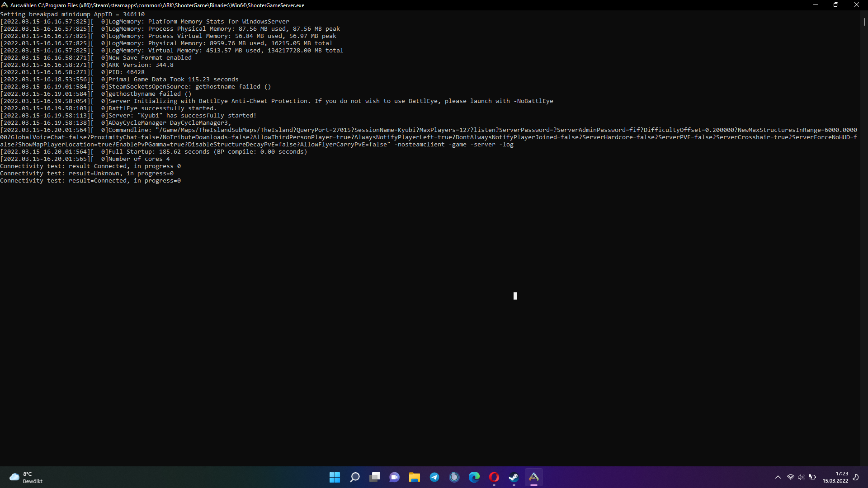Open File Explorer from the taskbar
This screenshot has height=488, width=868.
[x=415, y=477]
